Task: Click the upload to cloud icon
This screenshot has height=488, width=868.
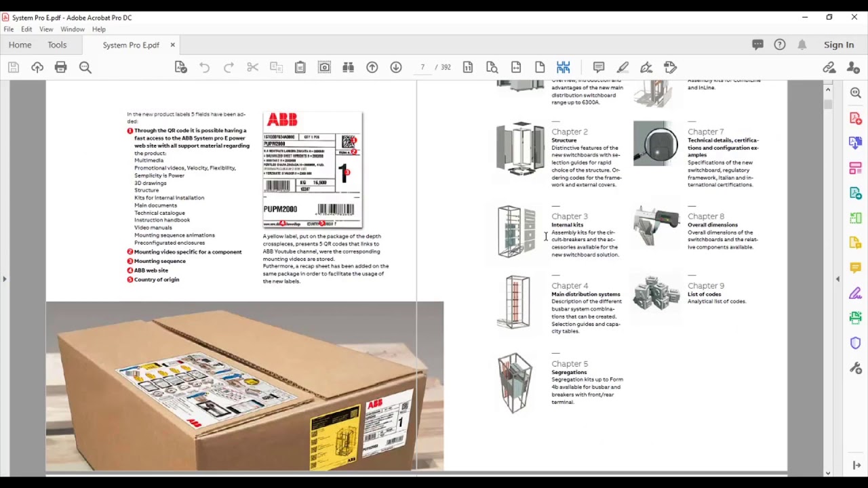Action: coord(37,67)
